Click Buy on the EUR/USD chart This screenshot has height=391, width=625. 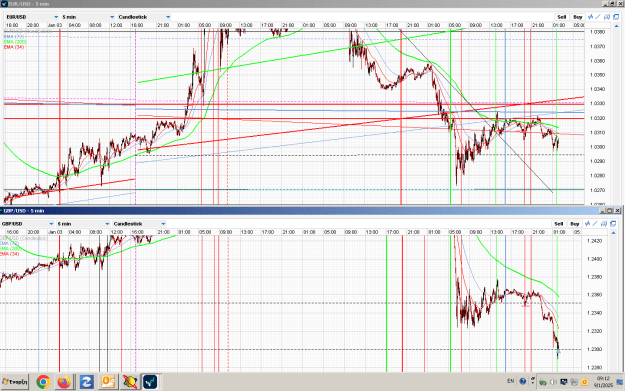(x=578, y=17)
